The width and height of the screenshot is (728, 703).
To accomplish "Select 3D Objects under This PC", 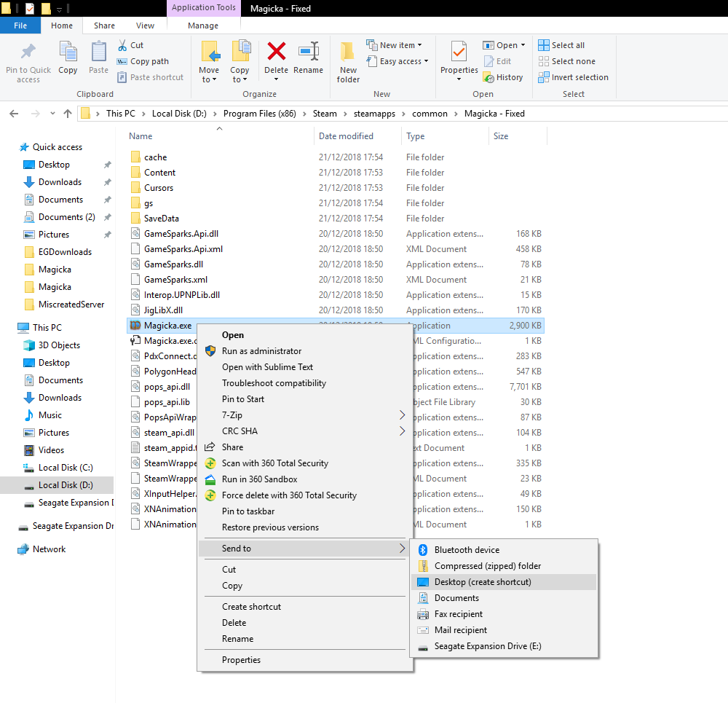I will [59, 345].
